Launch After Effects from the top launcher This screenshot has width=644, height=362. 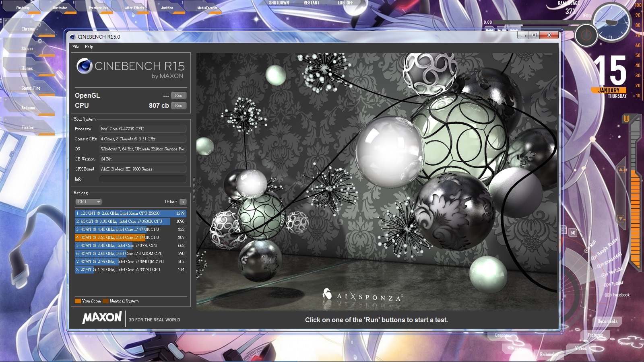pos(134,8)
